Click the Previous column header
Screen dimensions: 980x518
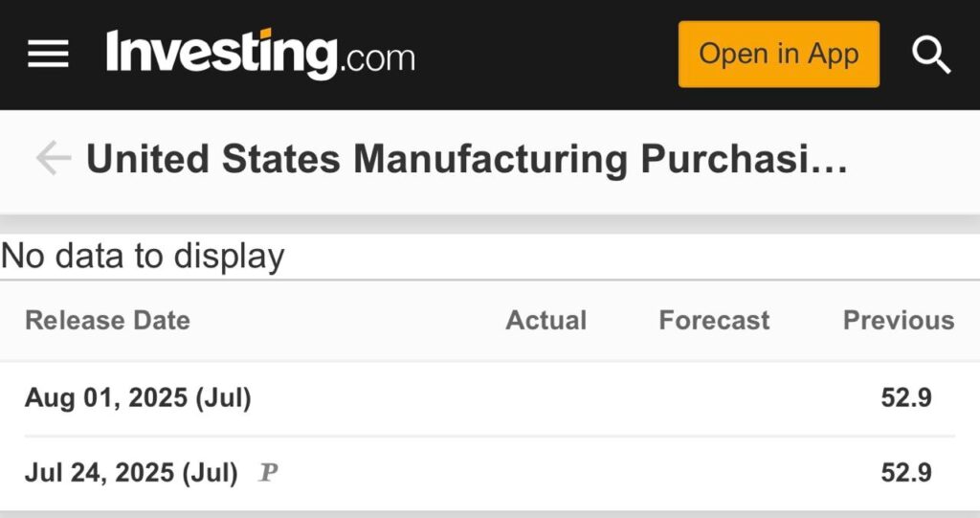(x=899, y=321)
